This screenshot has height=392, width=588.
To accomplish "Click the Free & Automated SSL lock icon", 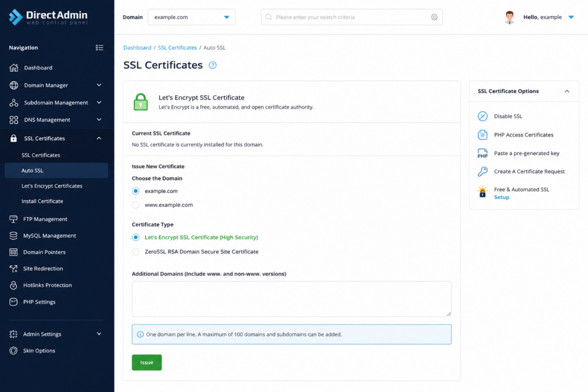I will click(482, 192).
